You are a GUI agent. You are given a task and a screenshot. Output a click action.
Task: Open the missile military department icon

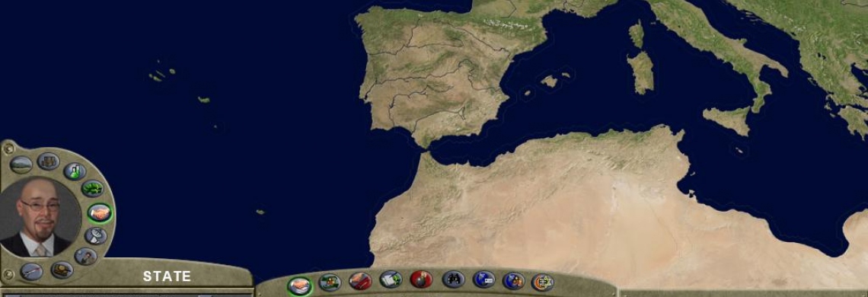[x=31, y=272]
